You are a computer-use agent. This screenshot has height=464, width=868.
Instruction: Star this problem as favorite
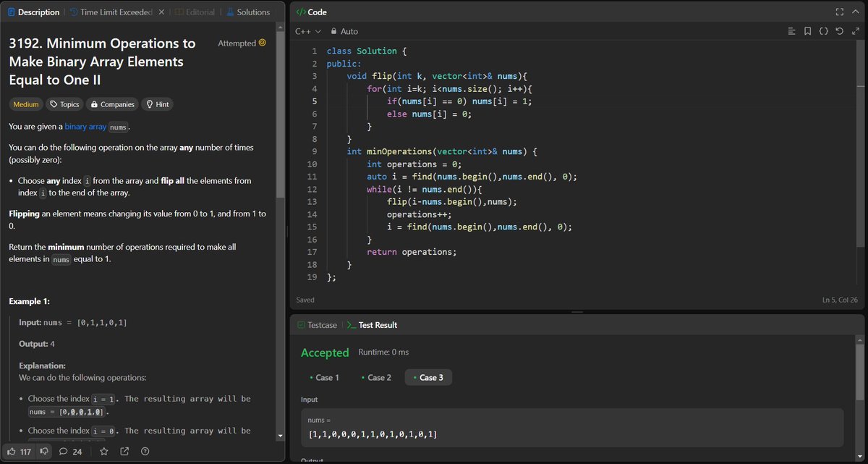coord(104,452)
